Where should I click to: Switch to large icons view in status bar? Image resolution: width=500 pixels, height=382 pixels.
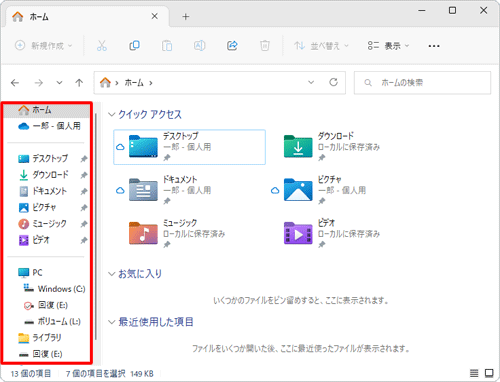point(489,373)
